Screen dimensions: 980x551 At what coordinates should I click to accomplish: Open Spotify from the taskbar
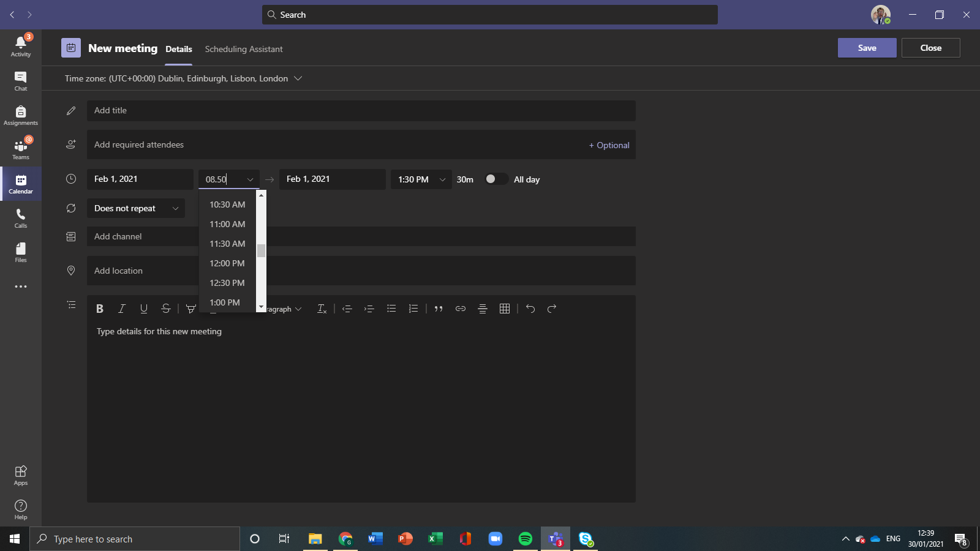[526, 539]
